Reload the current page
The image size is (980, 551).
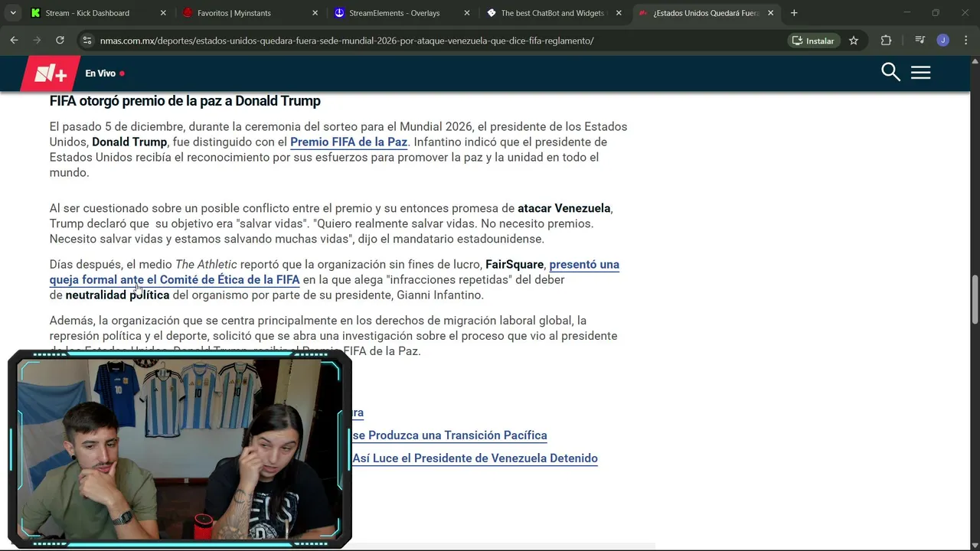click(60, 41)
